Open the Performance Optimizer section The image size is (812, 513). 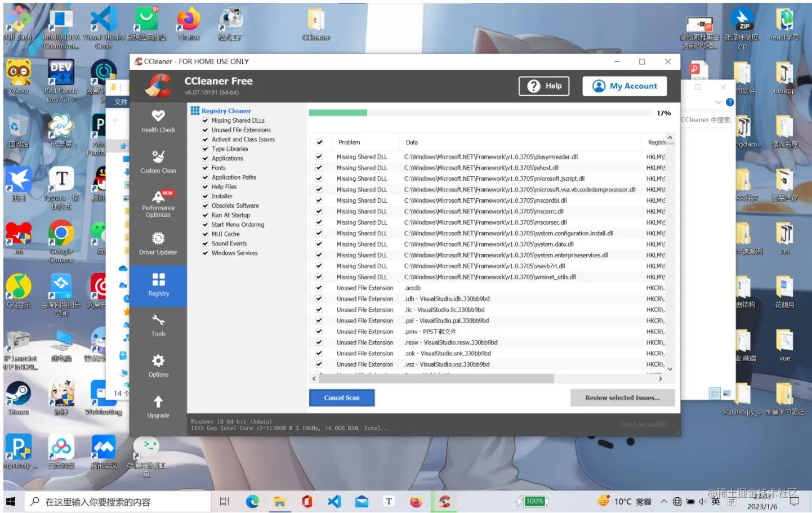point(158,203)
